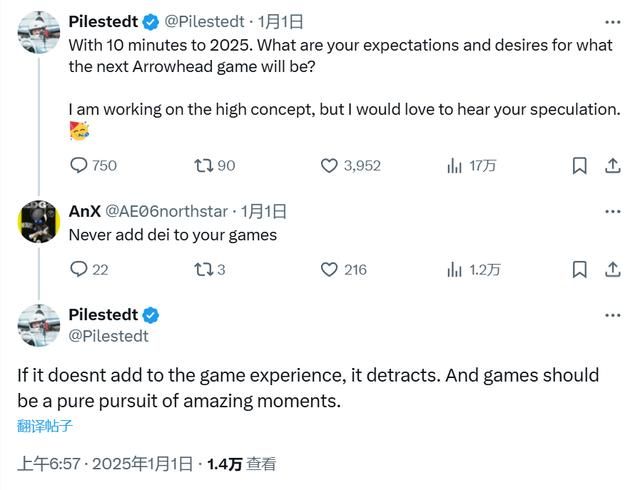Click the 翻译帖子 translate post link
Image resolution: width=640 pixels, height=490 pixels.
(45, 426)
